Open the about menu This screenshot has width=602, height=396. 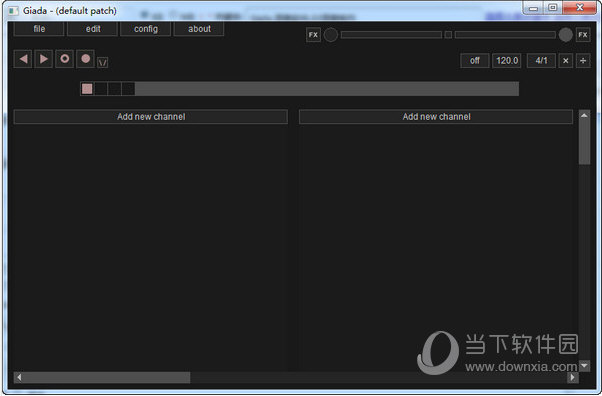(199, 29)
